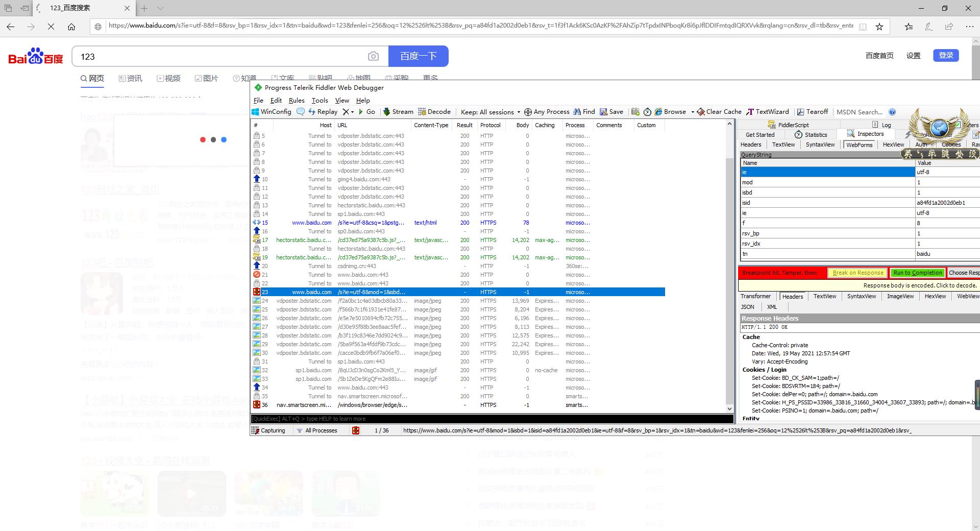The width and height of the screenshot is (980, 531).
Task: Open the Fiddler File menu
Action: (x=258, y=101)
